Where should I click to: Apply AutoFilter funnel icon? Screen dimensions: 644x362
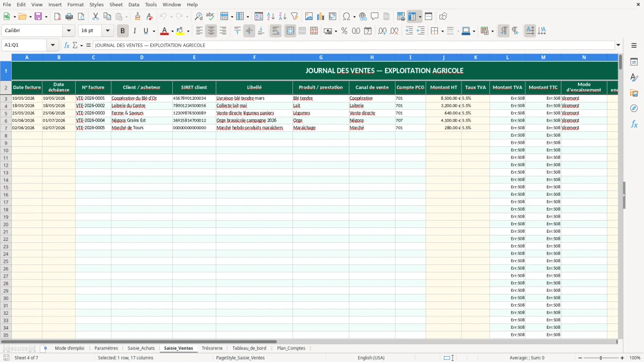(295, 17)
